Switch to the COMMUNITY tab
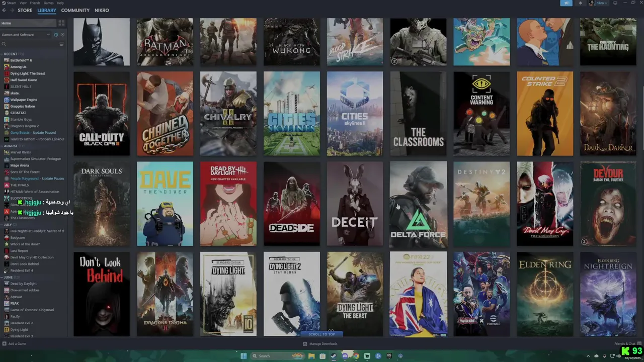Viewport: 644px width, 362px height. point(75,10)
